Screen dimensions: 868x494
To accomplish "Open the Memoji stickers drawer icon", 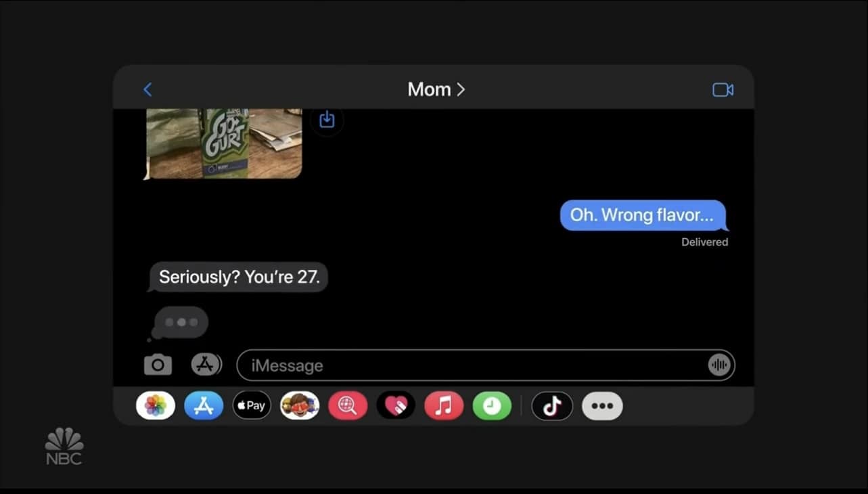I will point(300,406).
